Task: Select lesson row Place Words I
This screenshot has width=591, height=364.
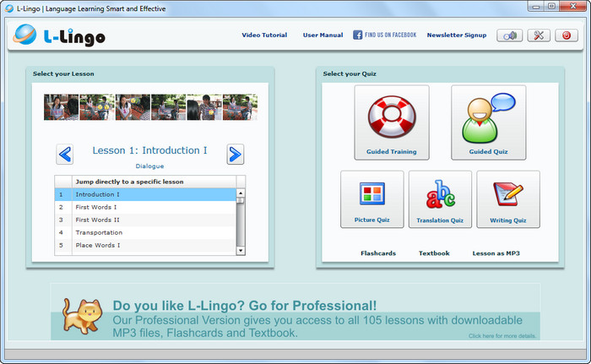Action: pos(145,245)
